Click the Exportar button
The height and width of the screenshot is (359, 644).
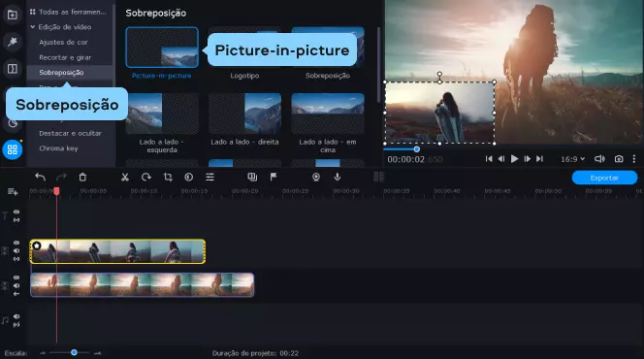604,178
